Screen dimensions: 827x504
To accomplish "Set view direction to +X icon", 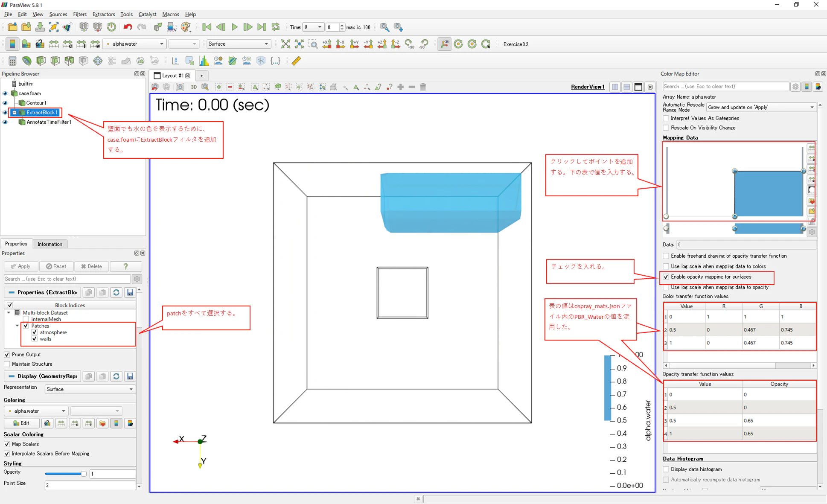I will click(x=327, y=44).
